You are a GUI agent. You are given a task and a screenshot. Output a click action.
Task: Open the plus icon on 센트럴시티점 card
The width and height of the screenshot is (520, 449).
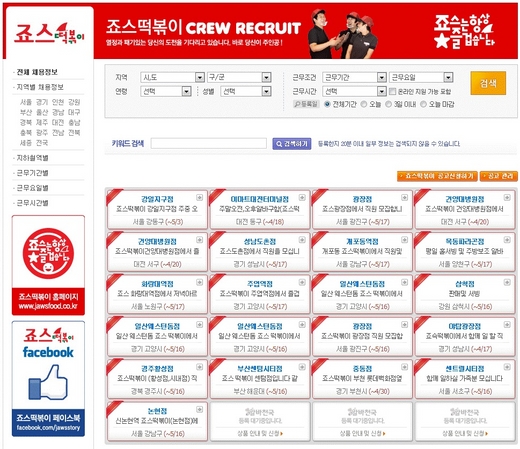click(x=507, y=367)
